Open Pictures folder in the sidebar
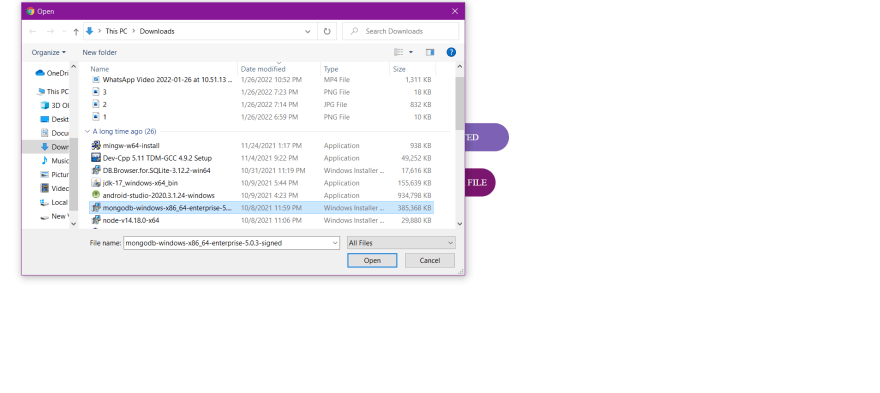 (x=55, y=175)
